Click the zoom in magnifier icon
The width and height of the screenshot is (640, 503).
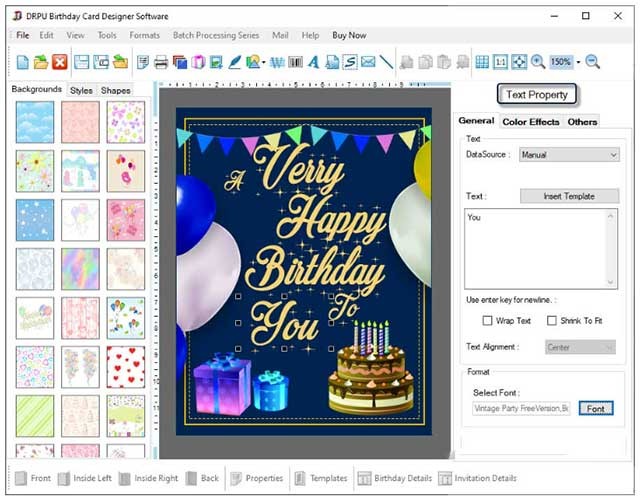[538, 62]
